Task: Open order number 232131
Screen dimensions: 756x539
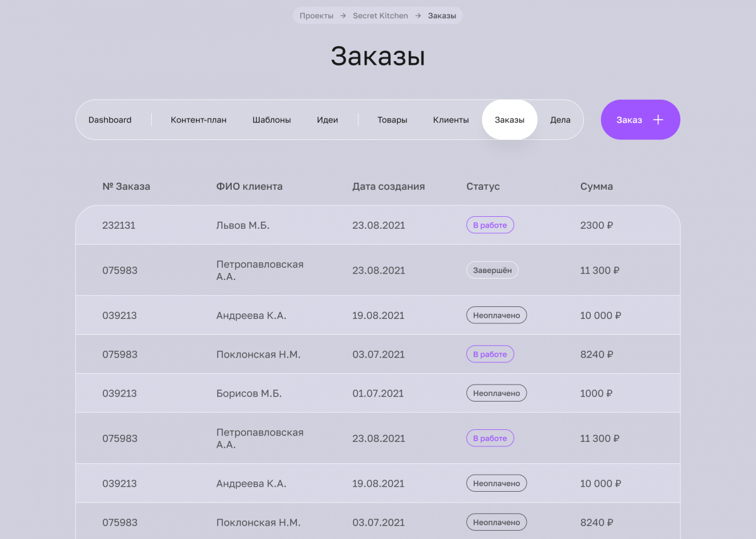Action: [118, 225]
